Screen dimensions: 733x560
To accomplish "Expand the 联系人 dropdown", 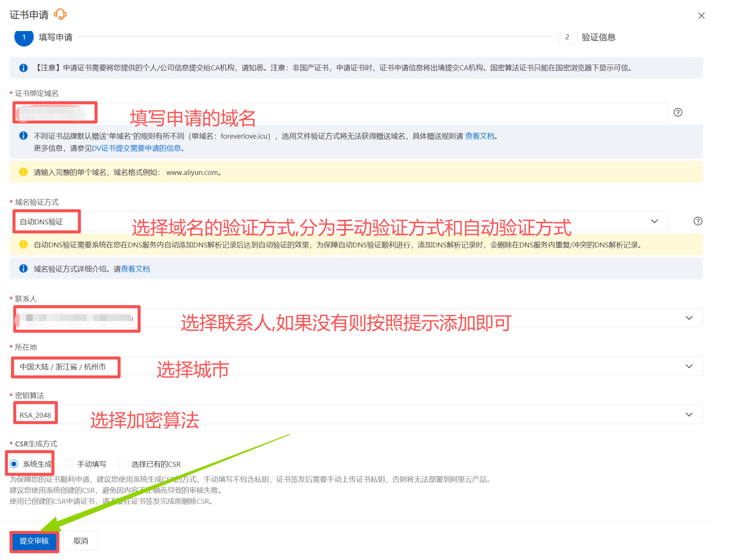I will [356, 318].
